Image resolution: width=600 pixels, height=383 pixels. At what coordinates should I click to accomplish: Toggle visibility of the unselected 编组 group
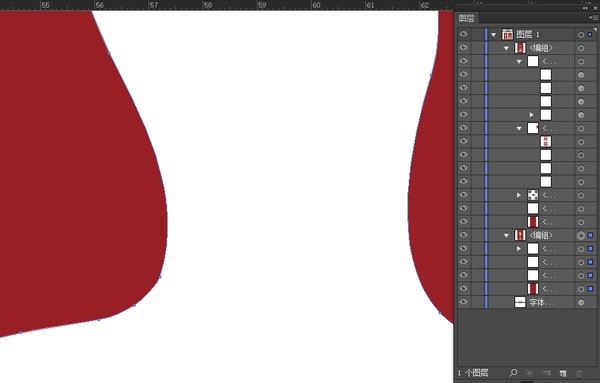point(463,47)
